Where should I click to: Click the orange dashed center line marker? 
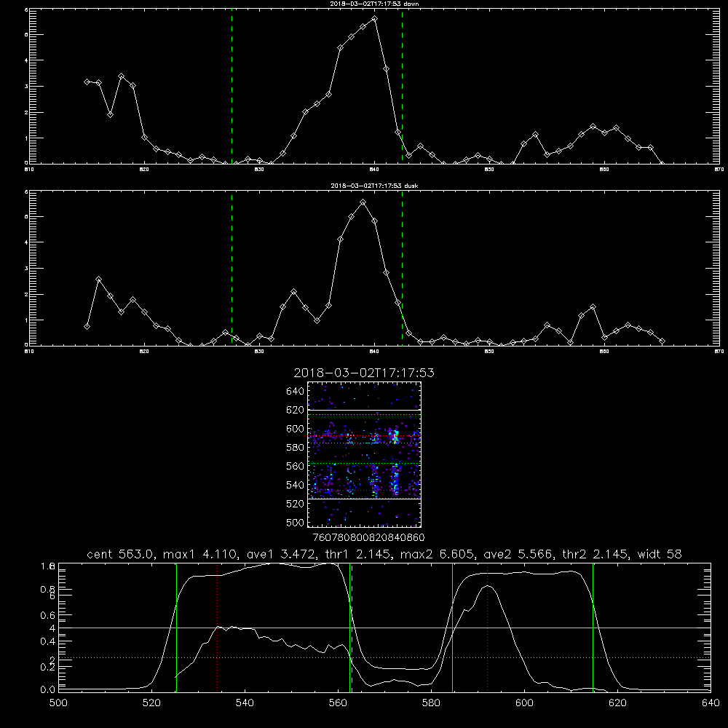pyautogui.click(x=352, y=628)
